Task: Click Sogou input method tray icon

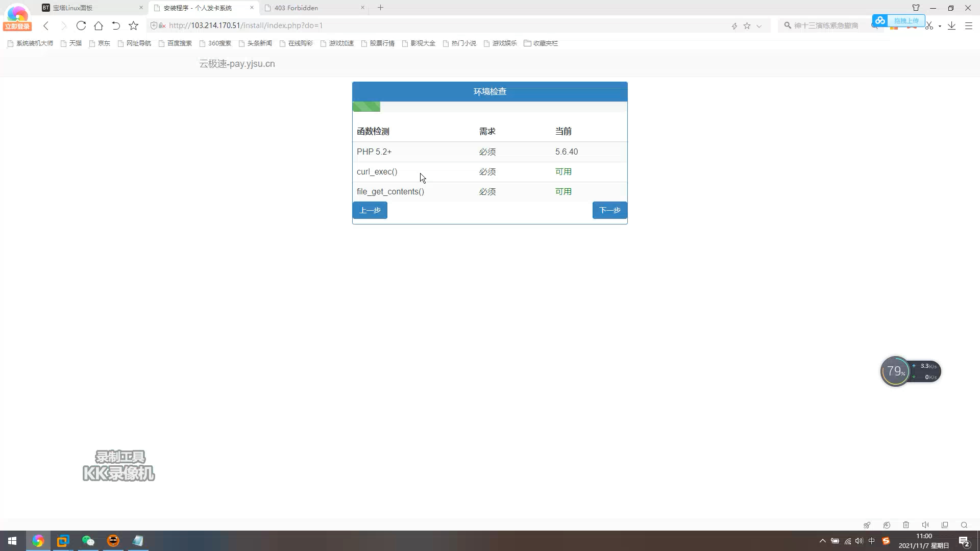Action: coord(886,541)
